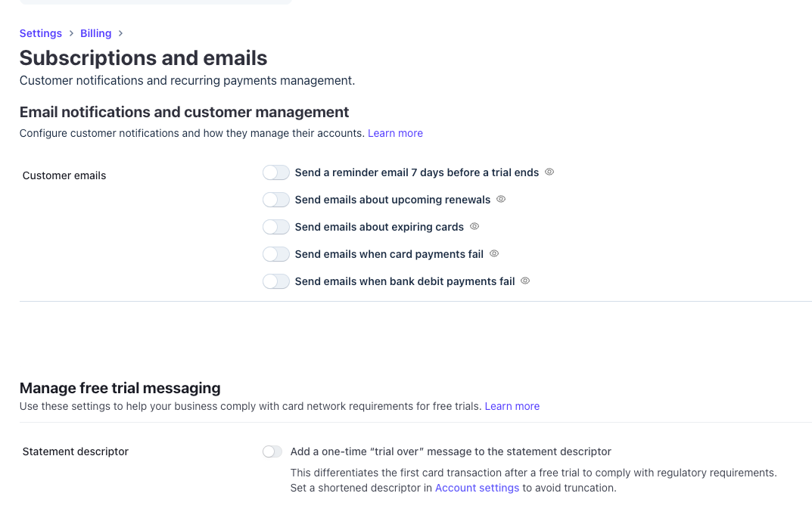Go to Settings breadcrumb

coord(41,33)
